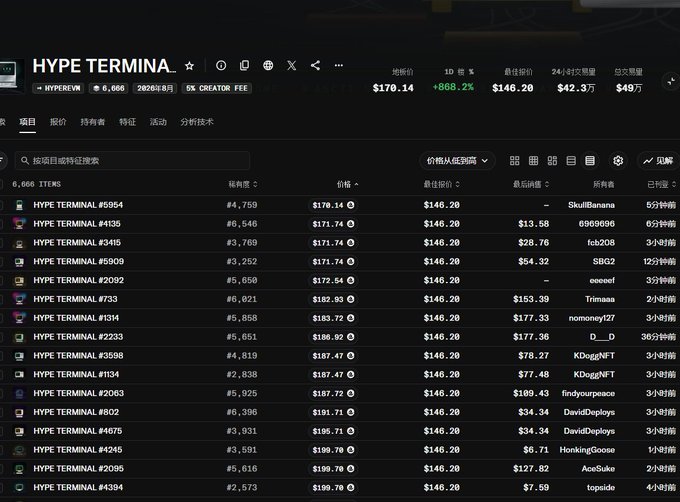Screen dimensions: 680x502
Task: Click token icon beside $182.93 price
Action: (350, 299)
